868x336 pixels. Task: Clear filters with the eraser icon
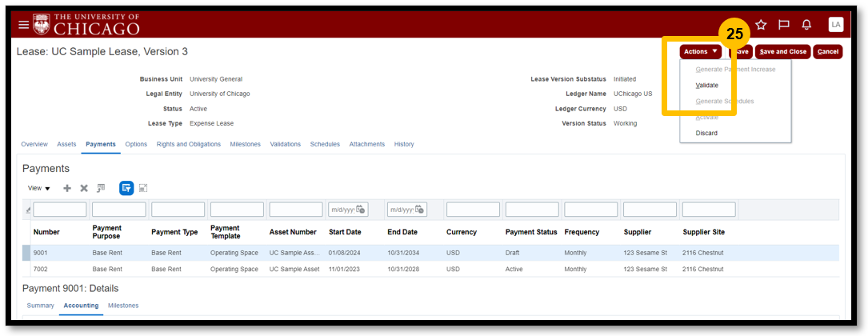pos(28,210)
